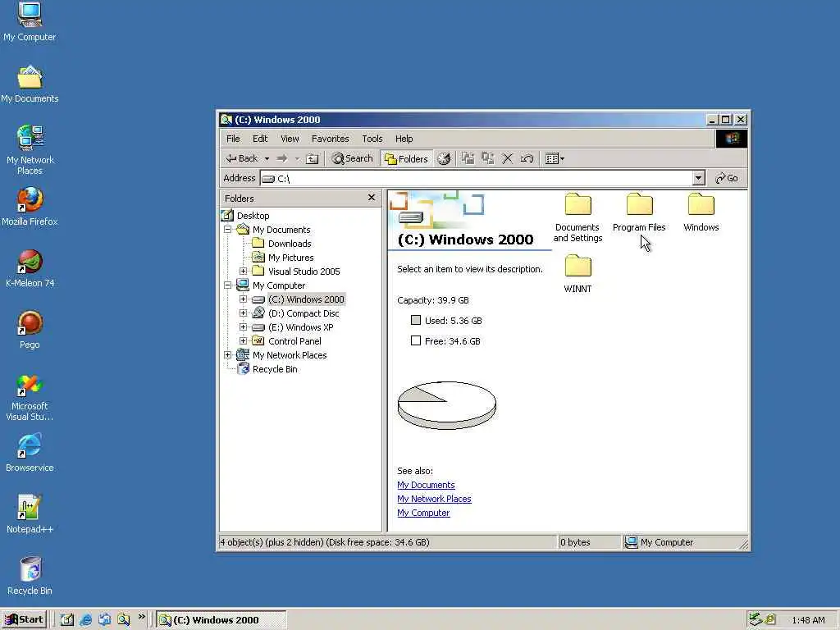Select the Mozilla Firefox desktop shortcut
Image resolution: width=840 pixels, height=630 pixels.
pyautogui.click(x=30, y=207)
